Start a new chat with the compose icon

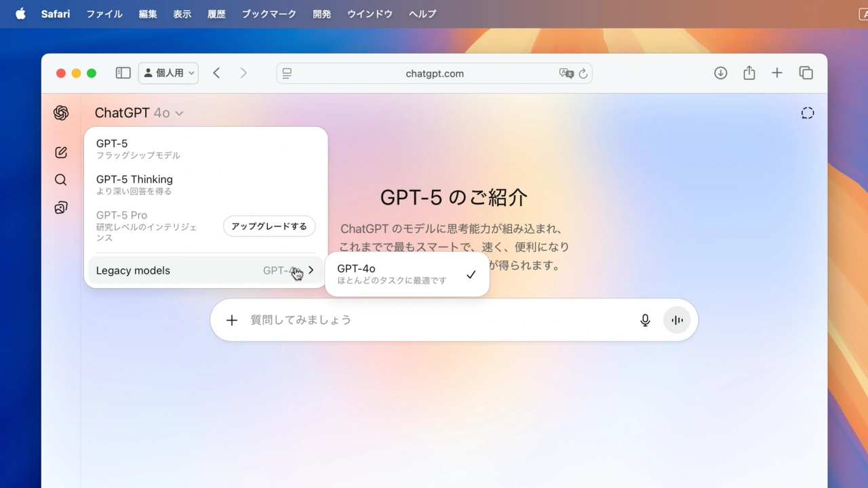coord(61,152)
